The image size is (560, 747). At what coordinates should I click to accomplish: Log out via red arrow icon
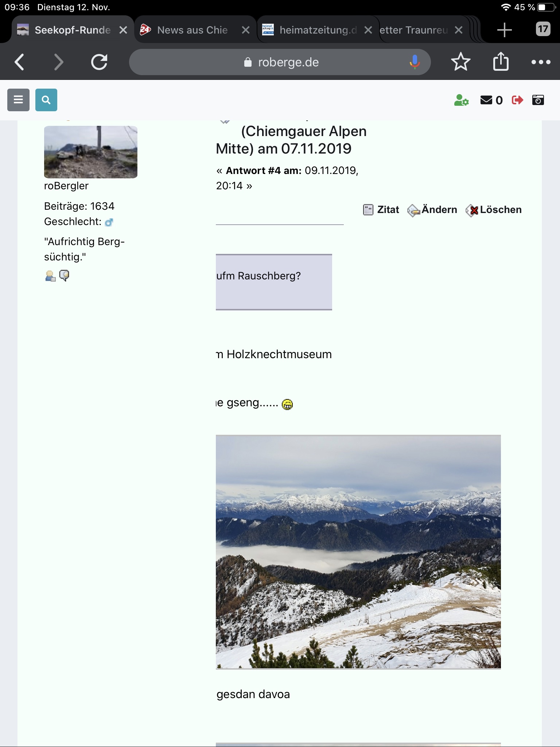[517, 100]
